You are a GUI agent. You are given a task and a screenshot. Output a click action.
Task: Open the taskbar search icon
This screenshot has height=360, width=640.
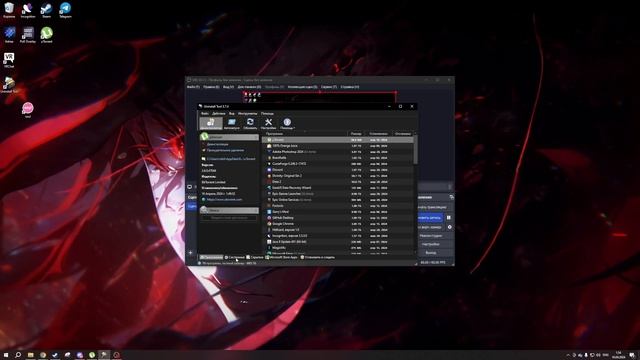[18, 355]
